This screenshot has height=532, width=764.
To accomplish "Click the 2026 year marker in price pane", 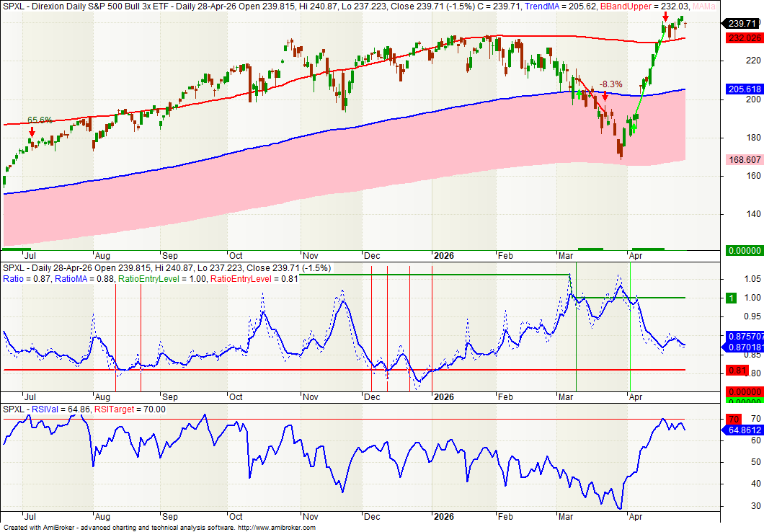I will point(443,255).
